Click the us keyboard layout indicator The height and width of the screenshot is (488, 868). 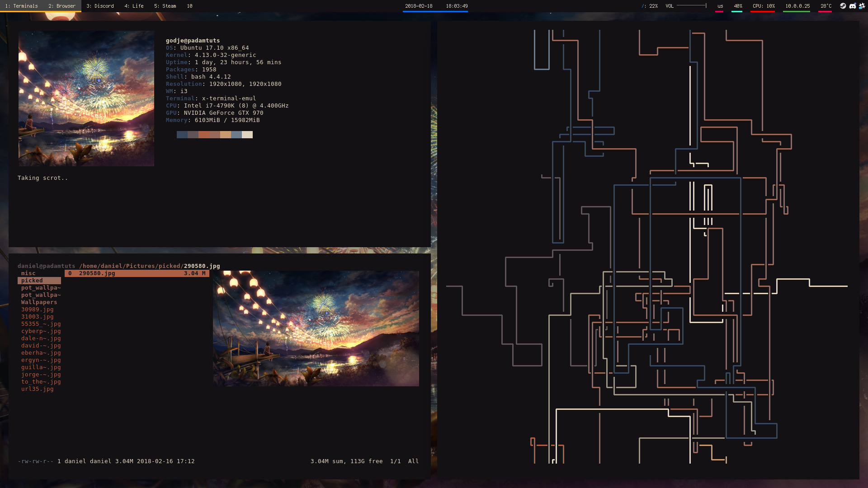pyautogui.click(x=720, y=6)
